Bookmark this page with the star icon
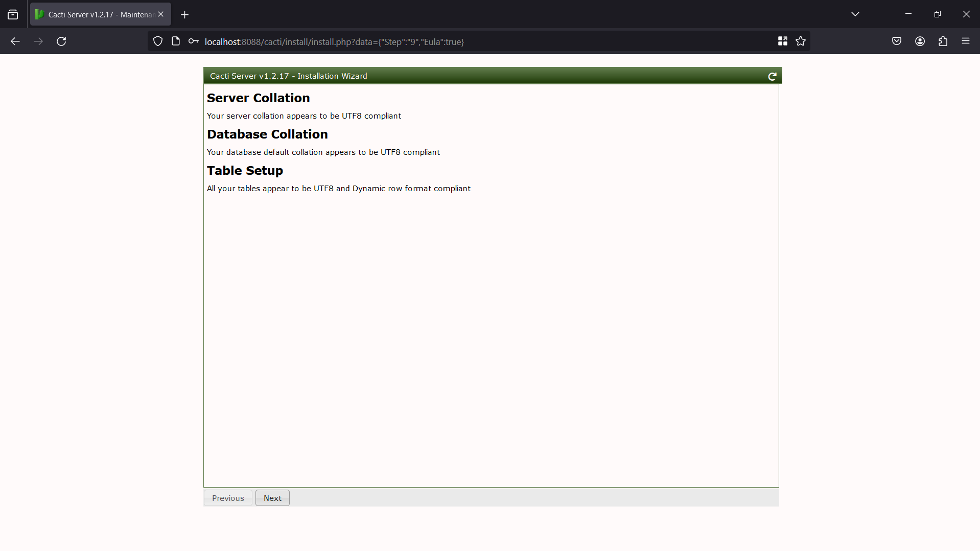This screenshot has width=980, height=551. pos(801,41)
